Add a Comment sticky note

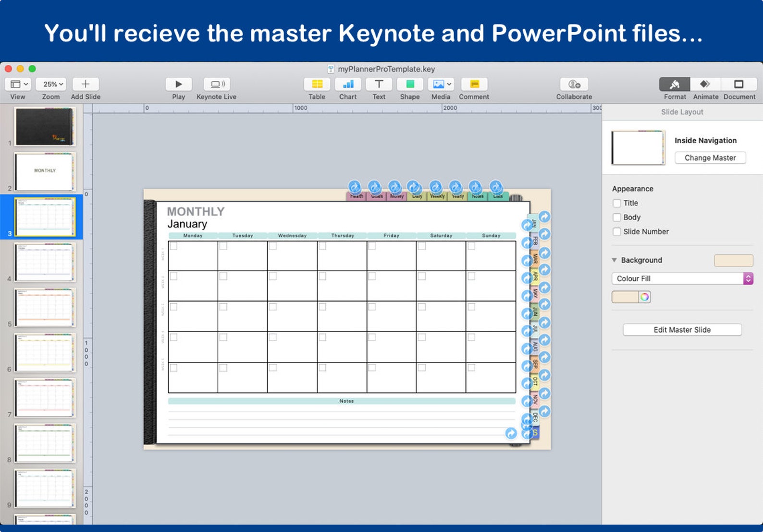[x=474, y=84]
